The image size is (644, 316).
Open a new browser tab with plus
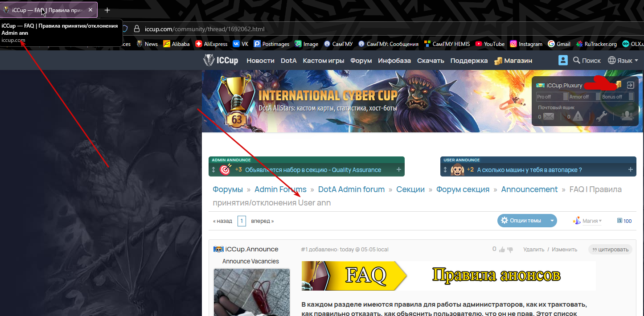[107, 10]
